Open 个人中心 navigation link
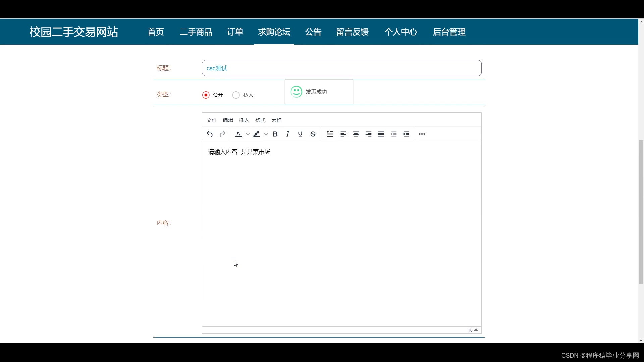 point(400,32)
